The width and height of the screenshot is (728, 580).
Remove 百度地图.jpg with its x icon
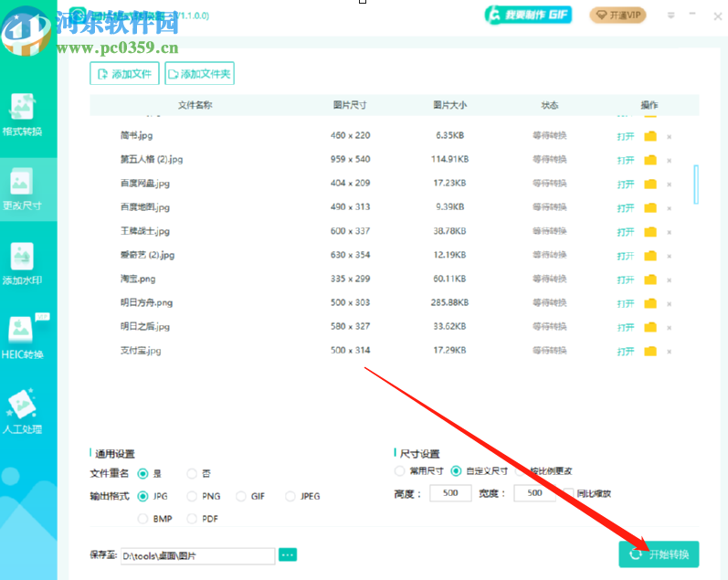(x=669, y=208)
